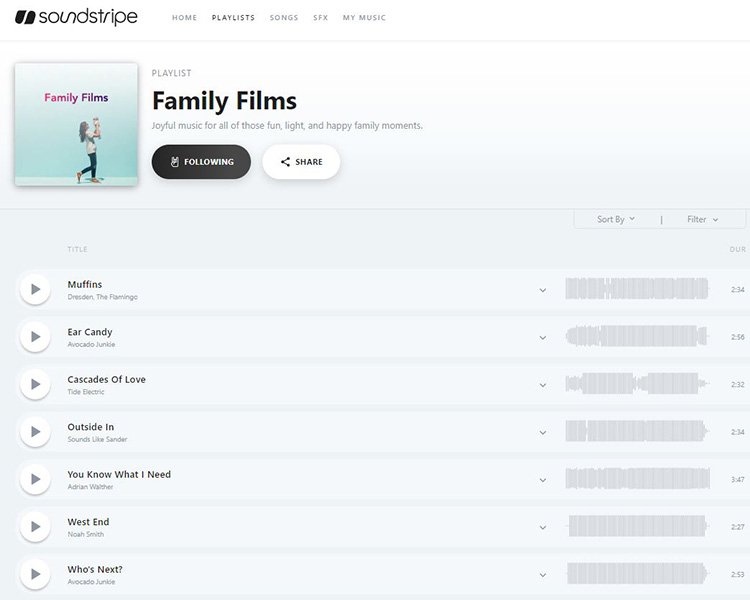Play the song Who's Next?
Image resolution: width=750 pixels, height=600 pixels.
click(35, 574)
